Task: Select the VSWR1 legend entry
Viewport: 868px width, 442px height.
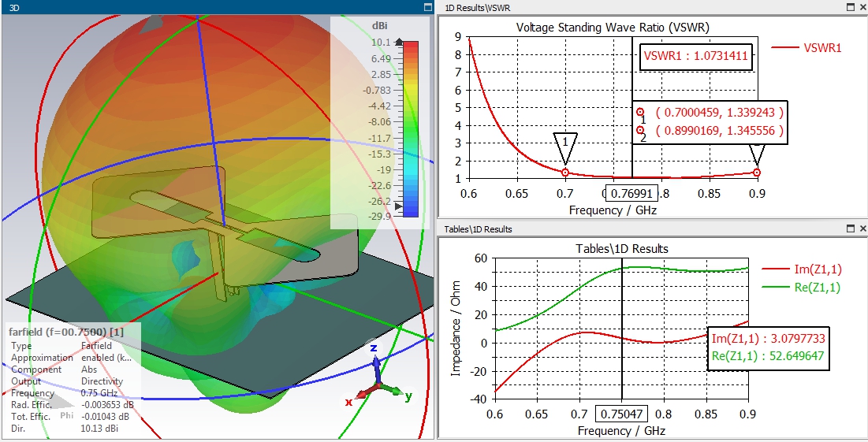Action: (x=807, y=47)
